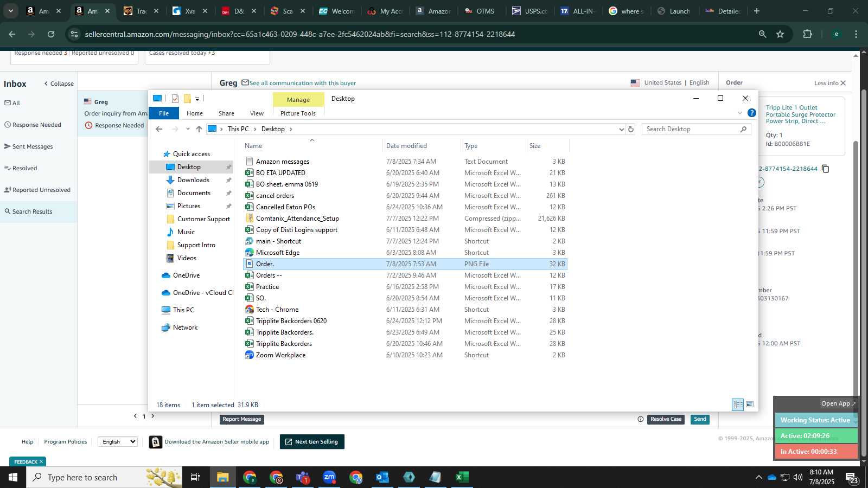Image resolution: width=868 pixels, height=488 pixels.
Task: Reload the Seller Central page
Action: [51, 34]
